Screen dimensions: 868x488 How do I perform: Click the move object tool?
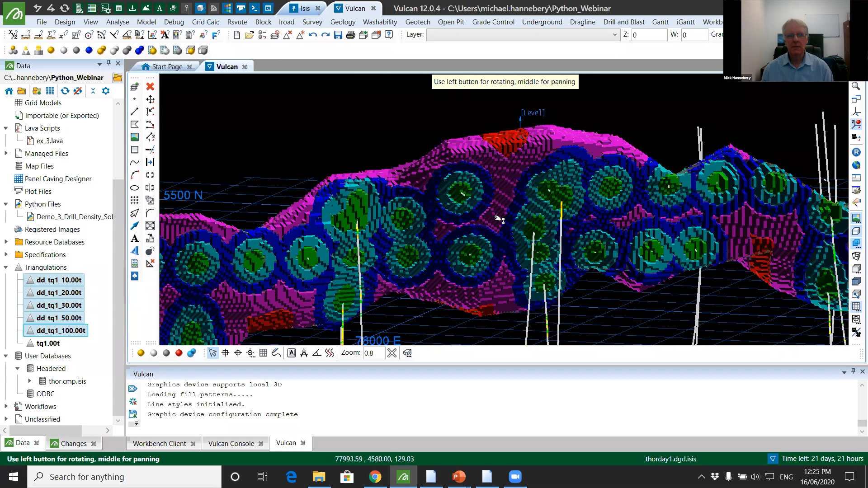(x=150, y=99)
